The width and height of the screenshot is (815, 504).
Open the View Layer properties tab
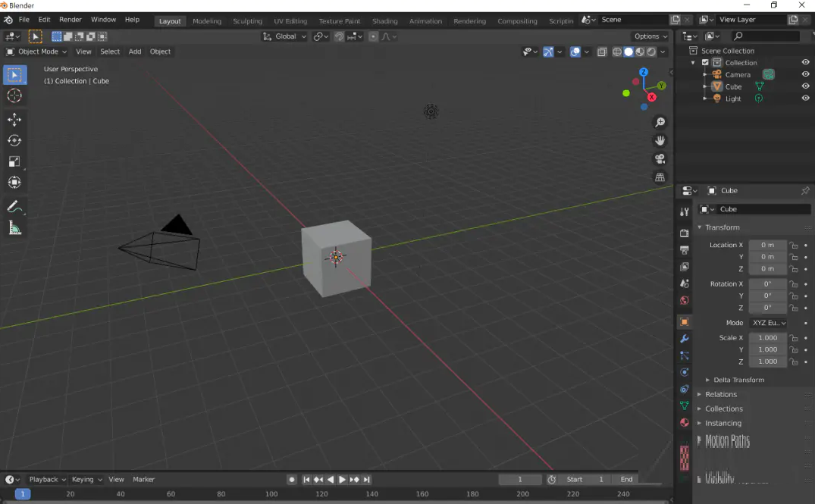(685, 267)
